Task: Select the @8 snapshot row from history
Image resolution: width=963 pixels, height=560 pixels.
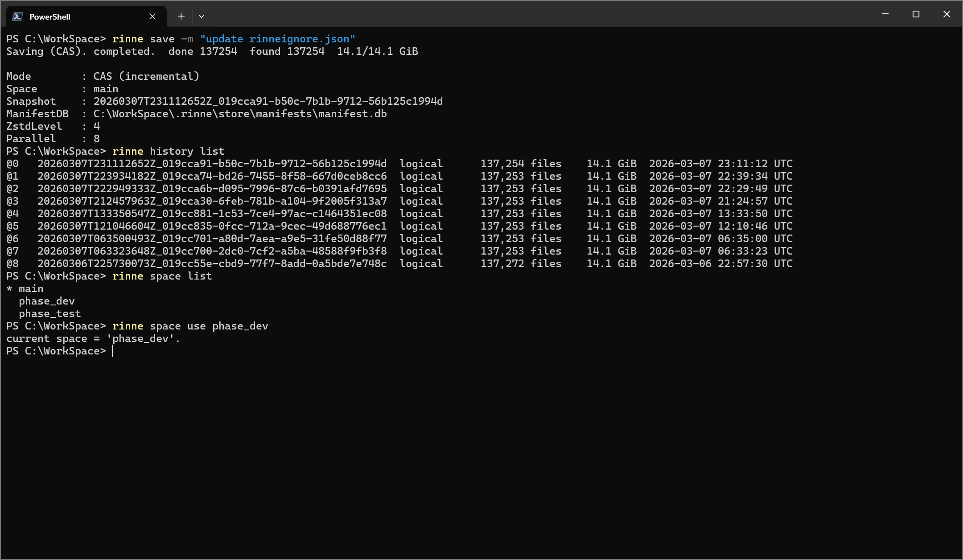Action: tap(212, 264)
